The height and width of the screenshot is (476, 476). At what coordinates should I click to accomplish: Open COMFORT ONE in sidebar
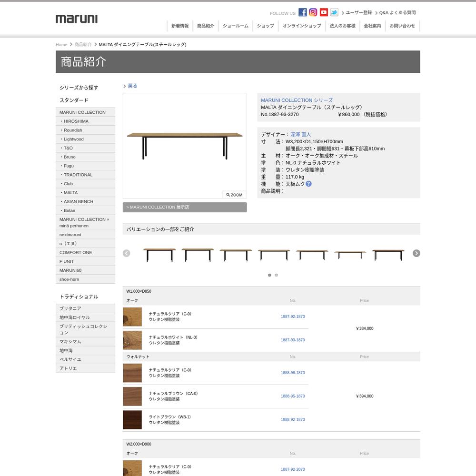(x=85, y=253)
